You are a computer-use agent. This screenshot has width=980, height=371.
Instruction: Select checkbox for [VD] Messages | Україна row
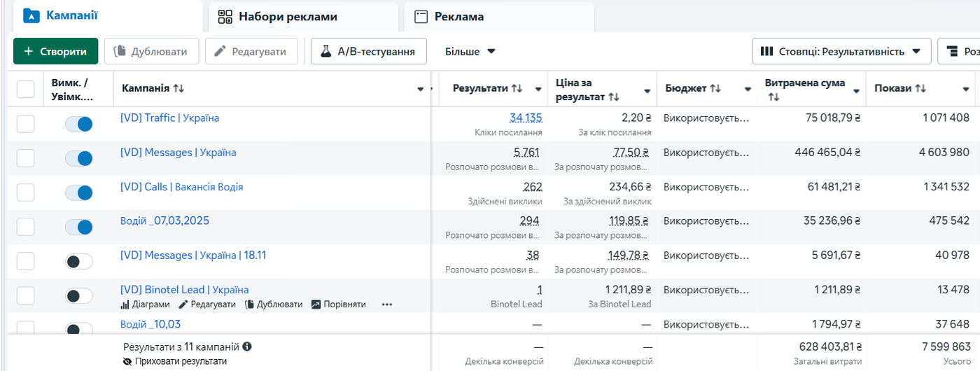(25, 158)
